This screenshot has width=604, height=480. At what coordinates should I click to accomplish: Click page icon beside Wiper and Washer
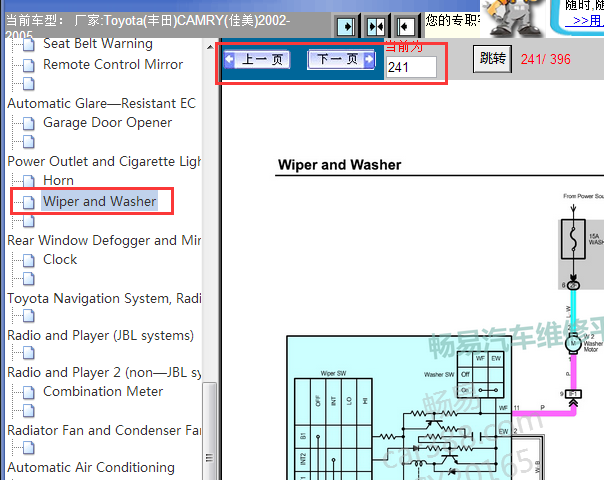click(29, 202)
